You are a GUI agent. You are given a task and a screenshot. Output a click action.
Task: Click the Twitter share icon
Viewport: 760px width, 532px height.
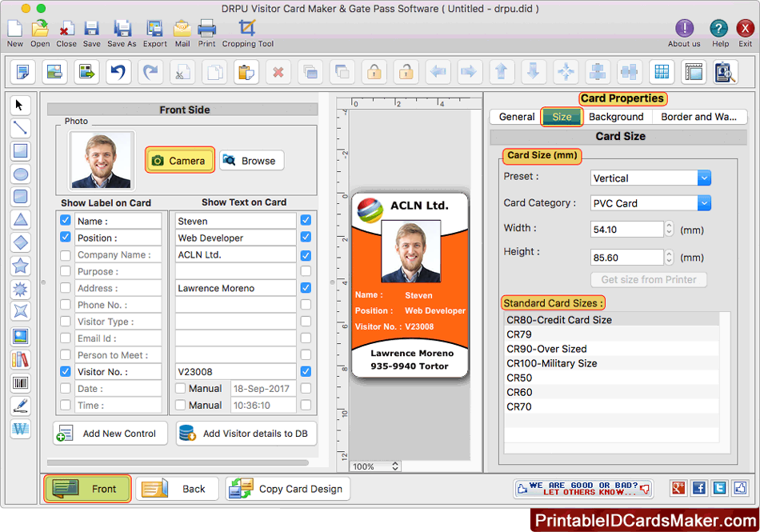(720, 488)
